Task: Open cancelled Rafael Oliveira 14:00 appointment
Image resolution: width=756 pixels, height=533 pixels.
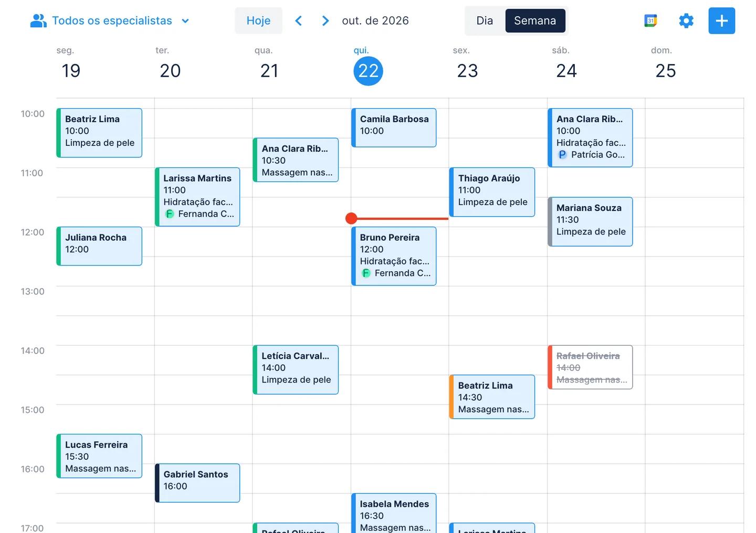Action: pyautogui.click(x=590, y=367)
